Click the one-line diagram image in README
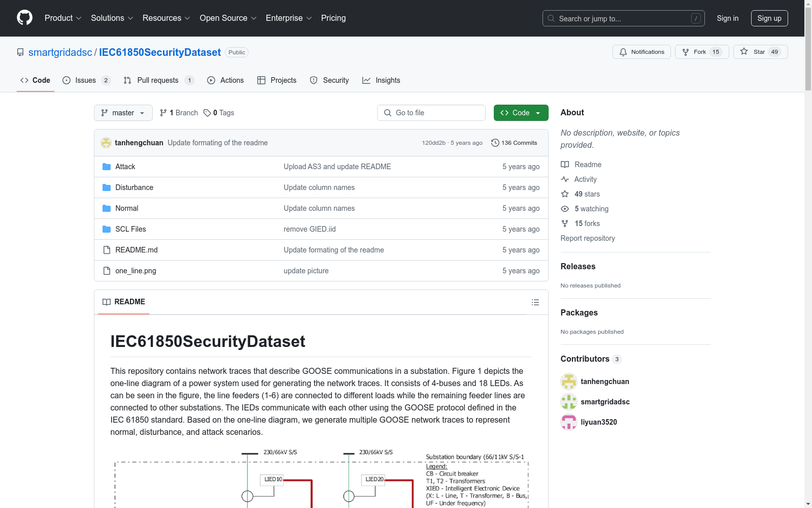The width and height of the screenshot is (812, 508). [x=321, y=478]
